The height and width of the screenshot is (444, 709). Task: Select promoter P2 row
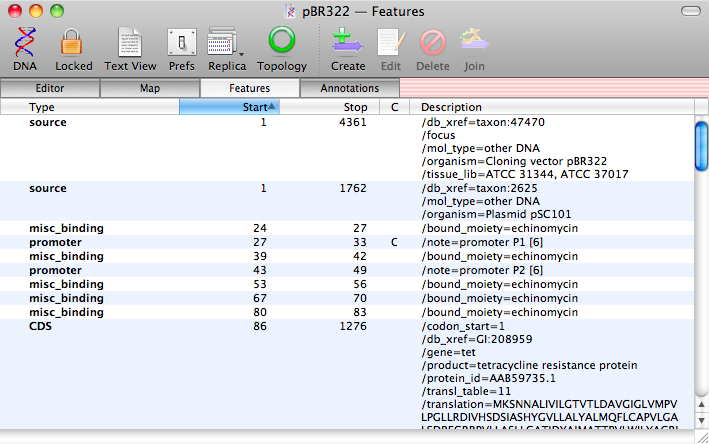pos(347,270)
